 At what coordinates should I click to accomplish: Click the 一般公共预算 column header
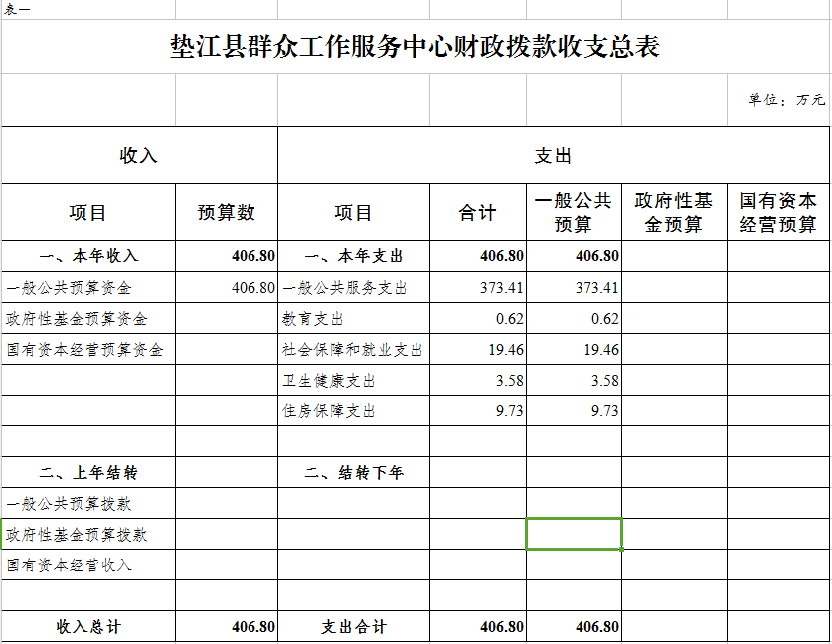coord(574,213)
